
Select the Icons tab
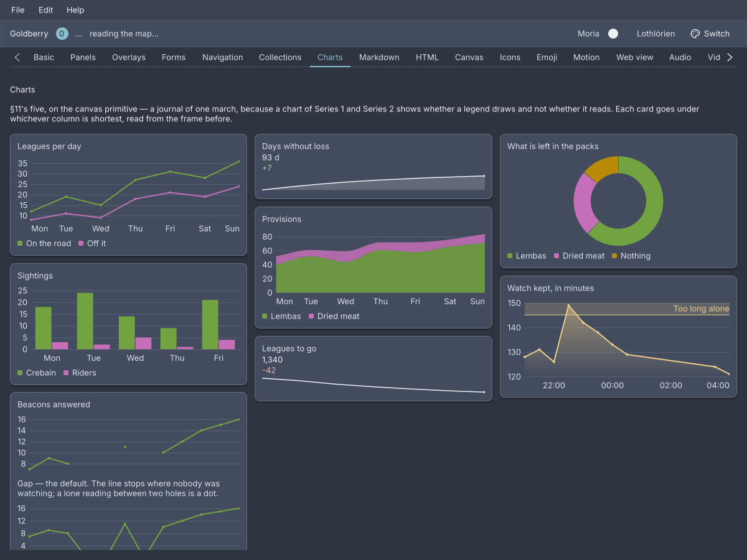[510, 57]
